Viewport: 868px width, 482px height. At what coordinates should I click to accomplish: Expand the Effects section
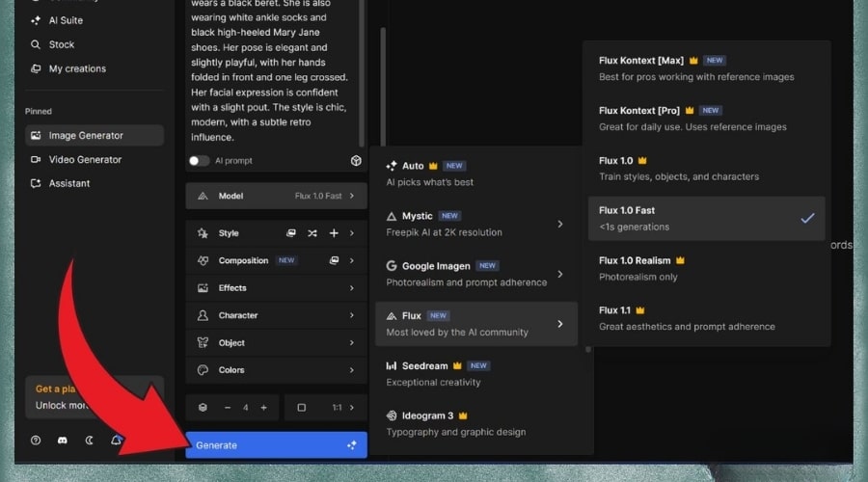coord(276,288)
